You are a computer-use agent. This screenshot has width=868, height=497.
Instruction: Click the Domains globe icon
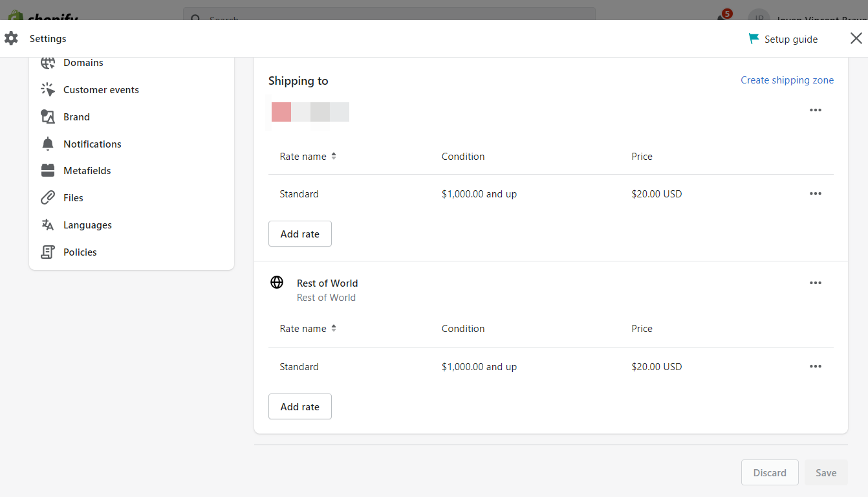[x=48, y=63]
